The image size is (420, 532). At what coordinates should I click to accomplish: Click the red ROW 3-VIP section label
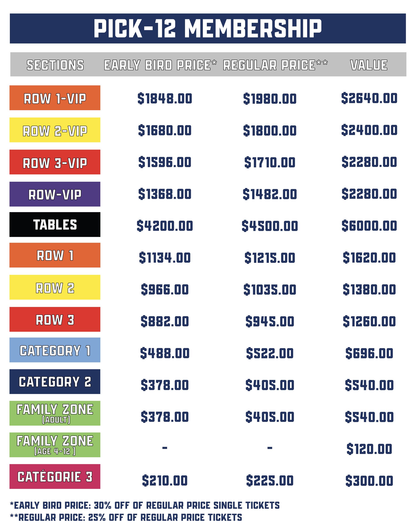click(55, 162)
